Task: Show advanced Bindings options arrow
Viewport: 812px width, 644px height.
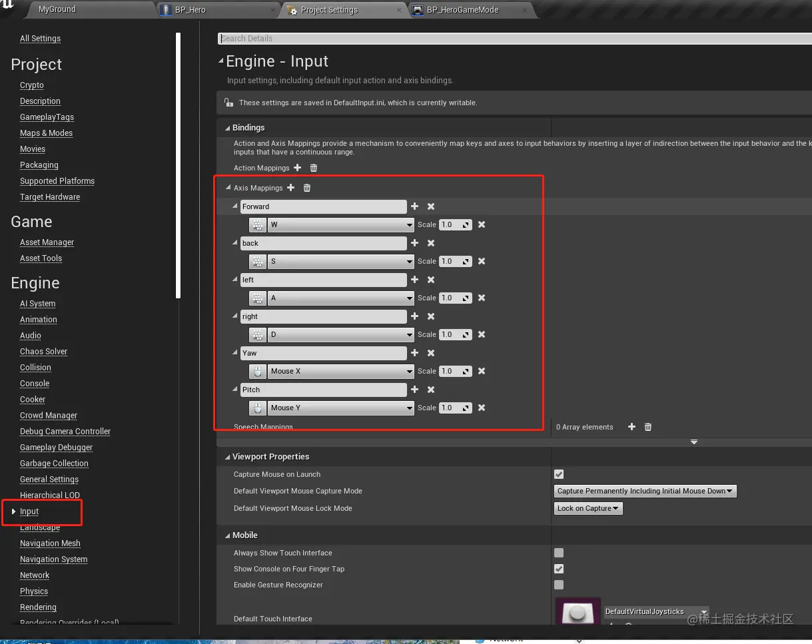Action: [x=694, y=442]
